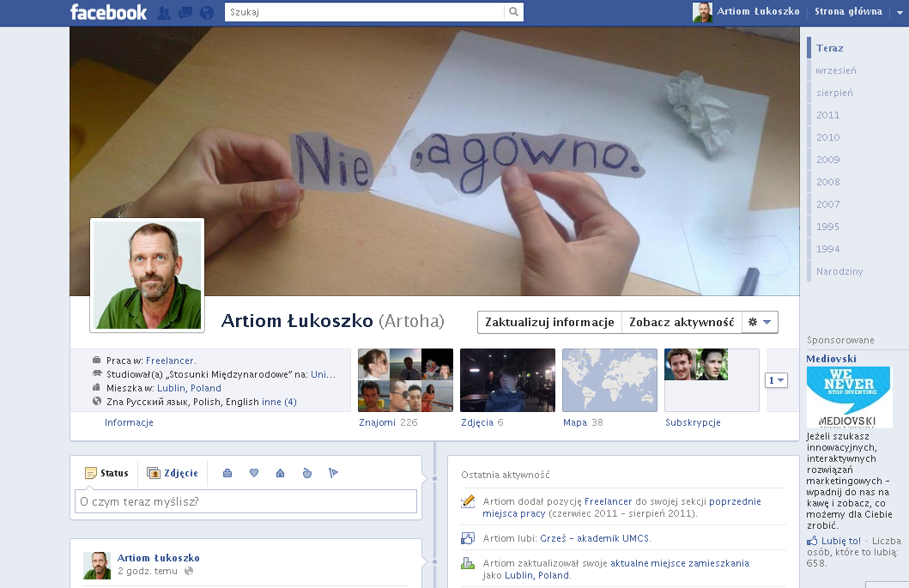Focus the 'O czym teraz myślisz?' field

[x=245, y=501]
